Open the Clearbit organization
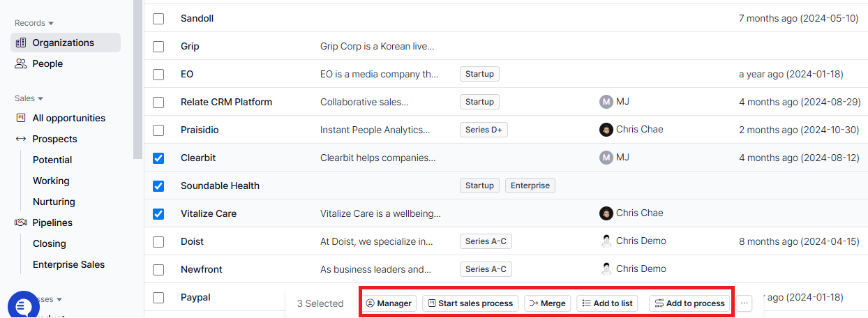The image size is (868, 318). tap(198, 158)
